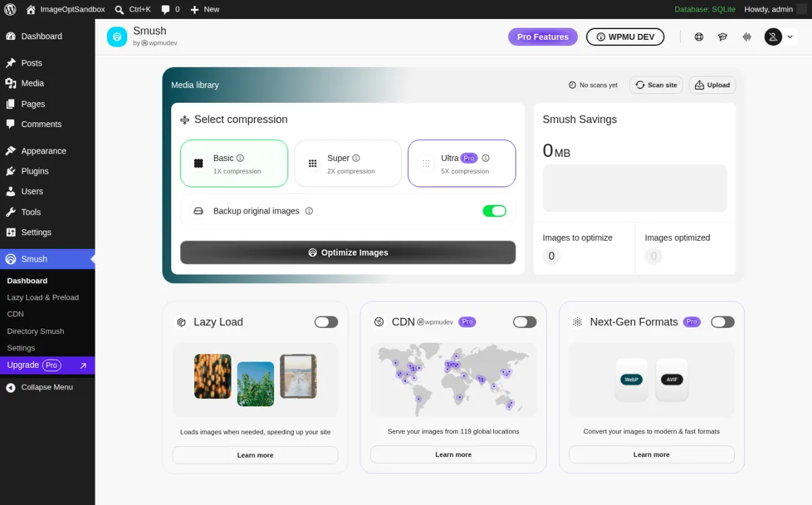Open the Ctrl+K search icon

119,9
